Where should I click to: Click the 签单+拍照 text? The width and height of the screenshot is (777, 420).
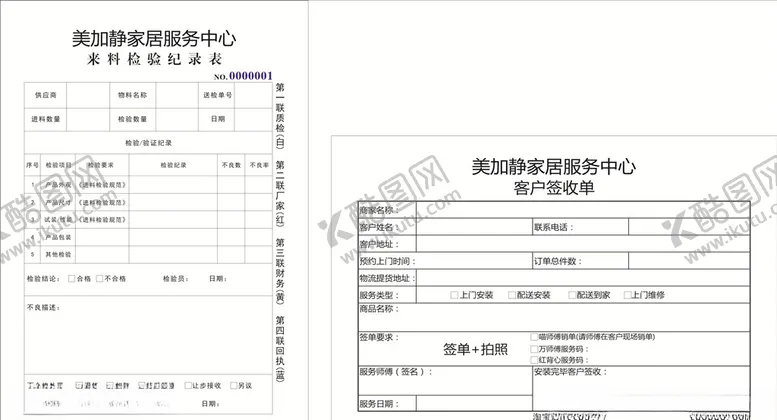click(x=475, y=349)
